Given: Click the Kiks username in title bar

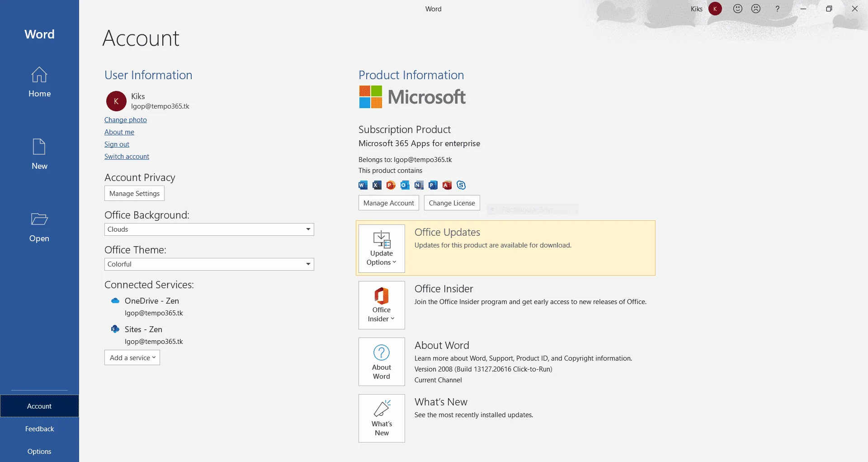Looking at the screenshot, I should point(697,9).
